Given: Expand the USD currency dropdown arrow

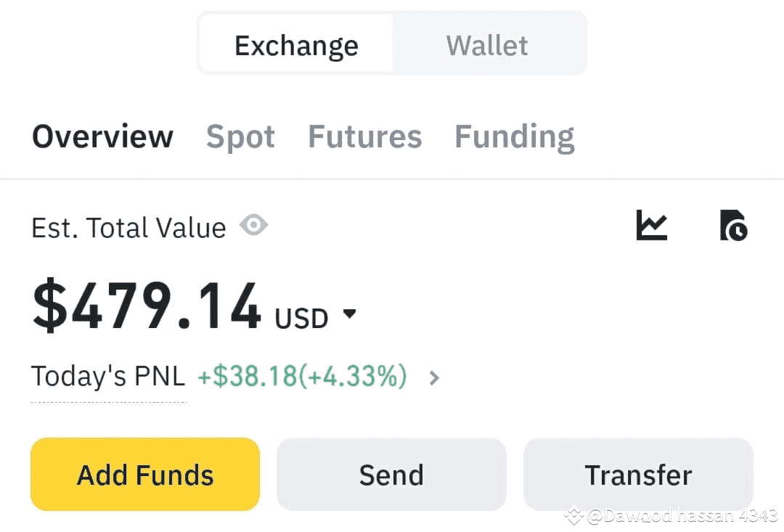Looking at the screenshot, I should click(x=349, y=314).
